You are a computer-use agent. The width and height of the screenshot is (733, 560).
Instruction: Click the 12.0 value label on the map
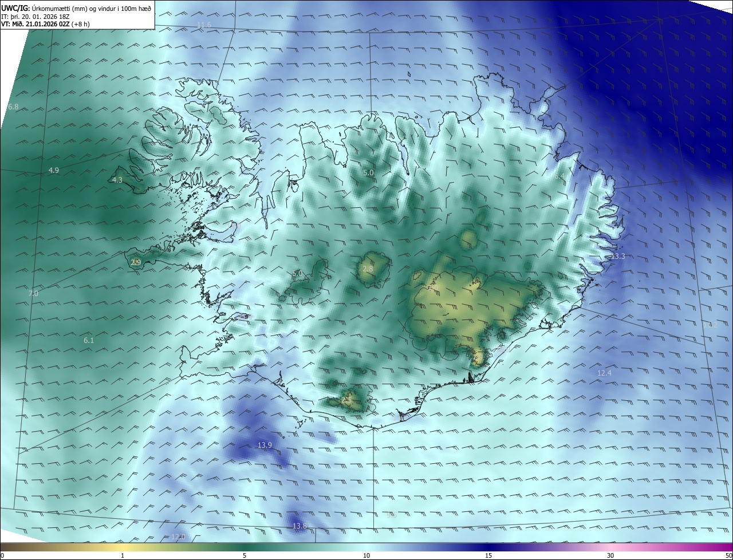pyautogui.click(x=179, y=537)
